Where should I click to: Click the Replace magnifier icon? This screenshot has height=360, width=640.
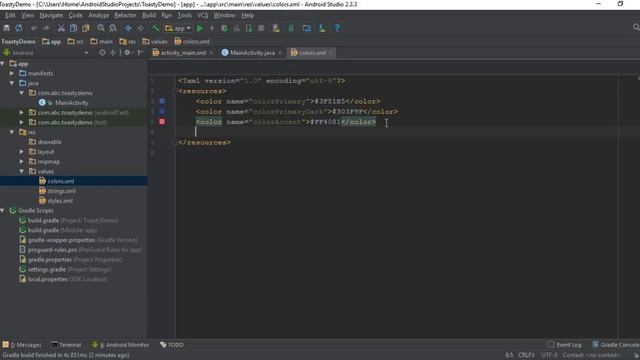tap(113, 28)
